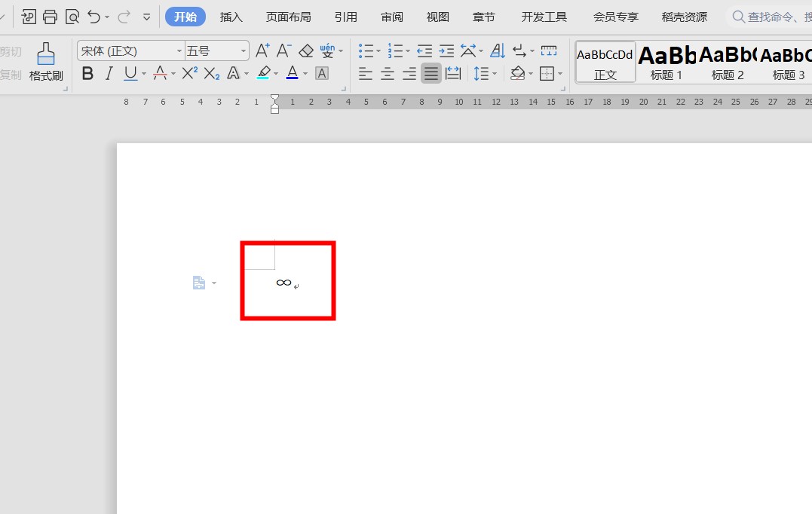Click the print icon in quick access bar

50,17
